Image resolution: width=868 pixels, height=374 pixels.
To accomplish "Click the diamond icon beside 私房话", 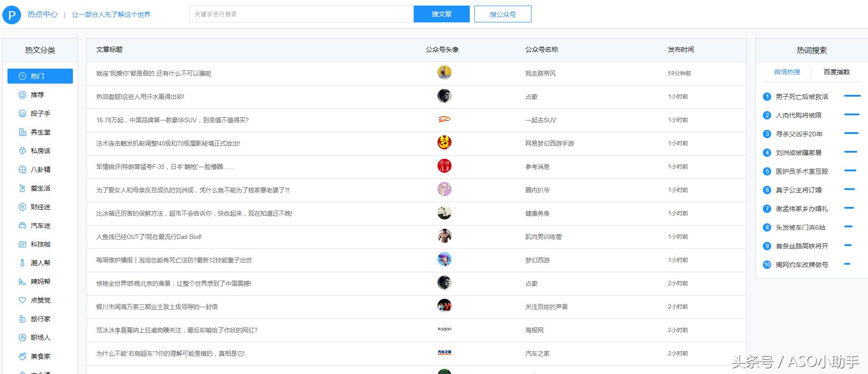I will 22,151.
